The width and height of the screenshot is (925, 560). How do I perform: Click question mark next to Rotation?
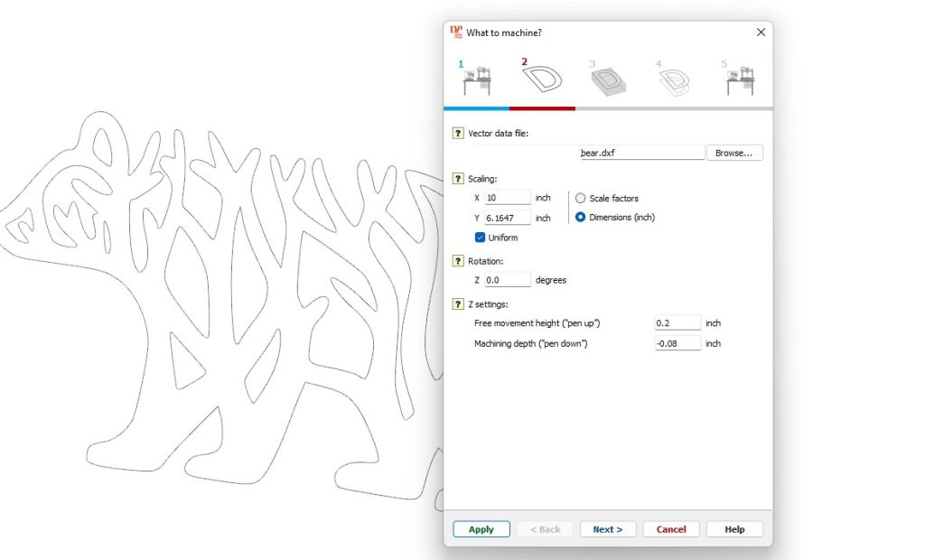tap(458, 261)
